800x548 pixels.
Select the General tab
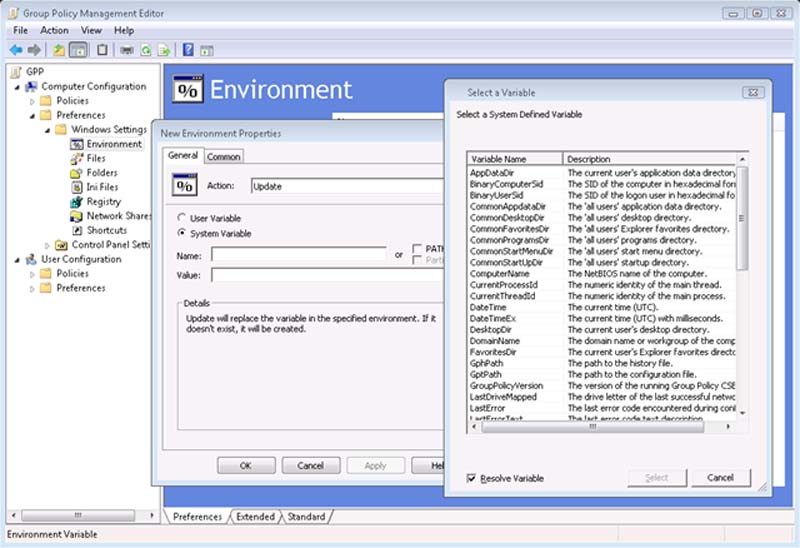coord(183,155)
